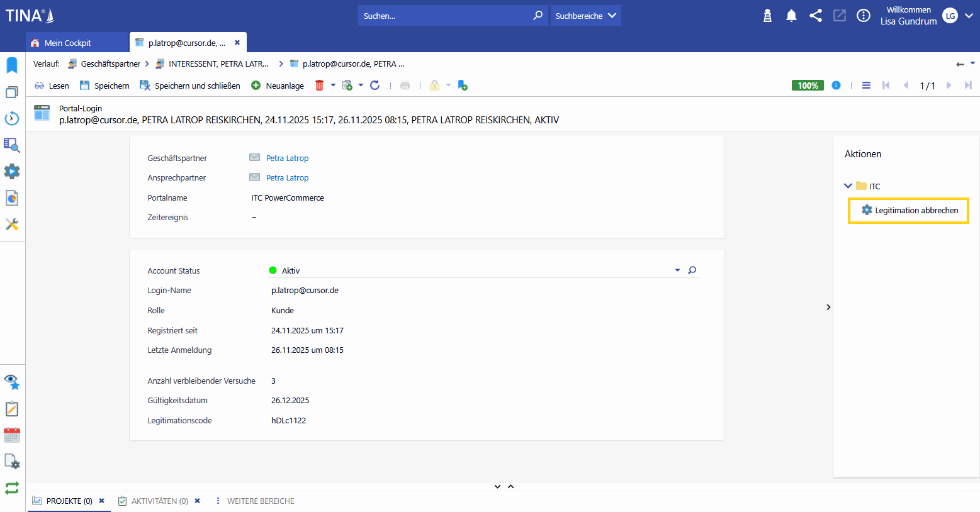The image size is (980, 512).
Task: Open the AKTIVITÄTEN (0) tab
Action: click(x=159, y=501)
